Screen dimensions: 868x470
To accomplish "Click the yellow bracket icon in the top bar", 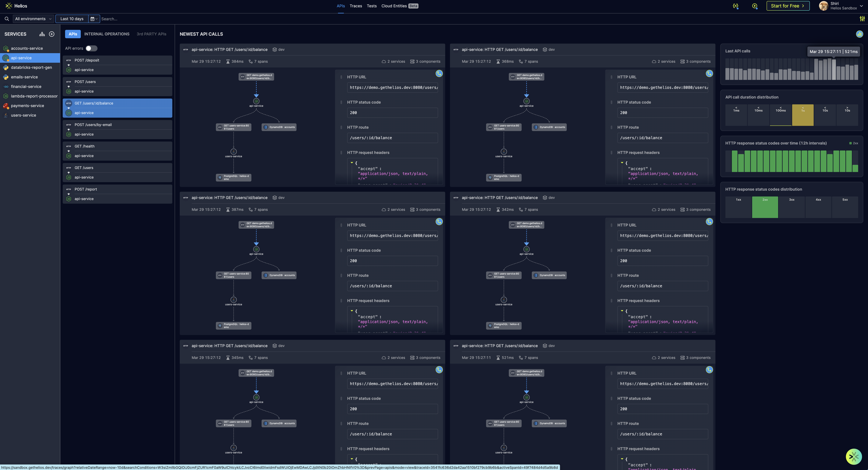I will click(x=736, y=6).
